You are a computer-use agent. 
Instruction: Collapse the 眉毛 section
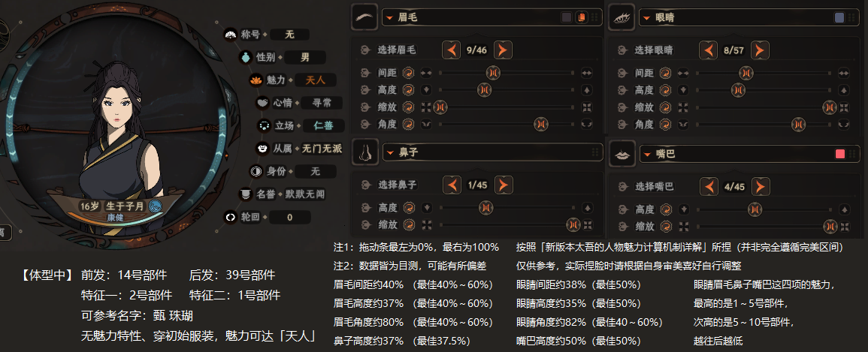coord(390,18)
